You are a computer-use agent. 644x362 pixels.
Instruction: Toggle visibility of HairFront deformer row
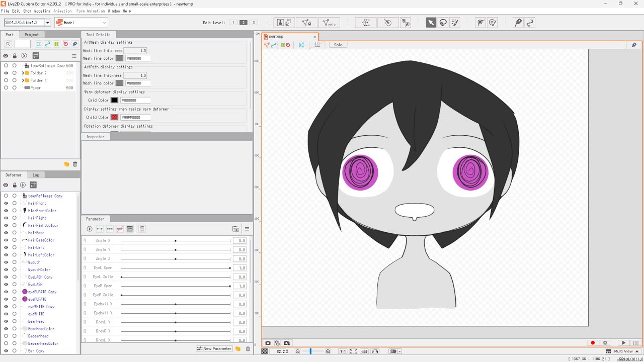6,203
